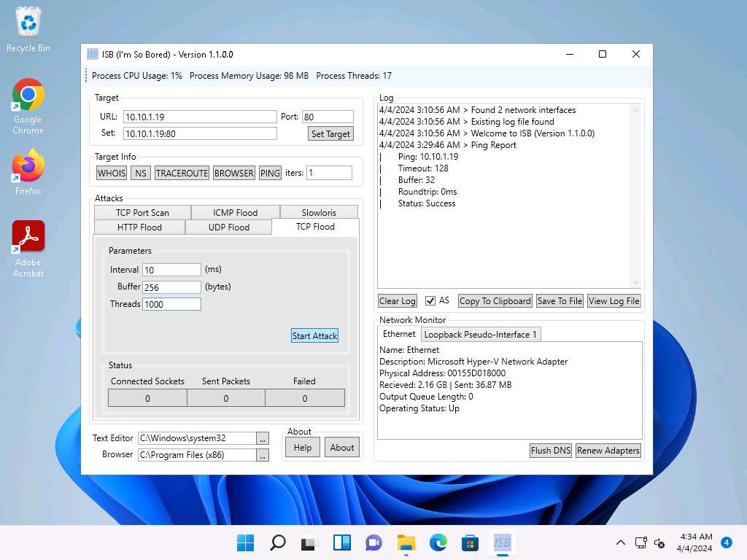This screenshot has width=747, height=560.
Task: Open taskbar Search magnifier icon
Action: [277, 542]
